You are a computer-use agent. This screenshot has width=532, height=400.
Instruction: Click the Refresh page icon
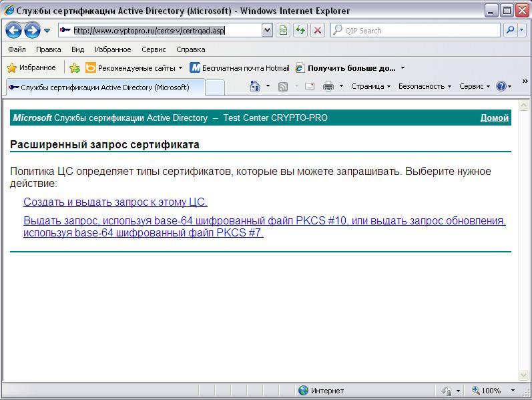[x=300, y=30]
